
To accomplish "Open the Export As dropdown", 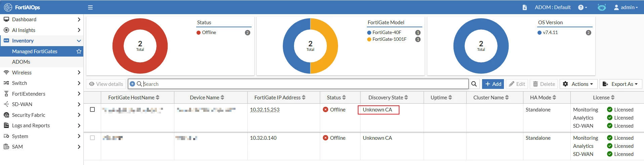I will [x=621, y=84].
